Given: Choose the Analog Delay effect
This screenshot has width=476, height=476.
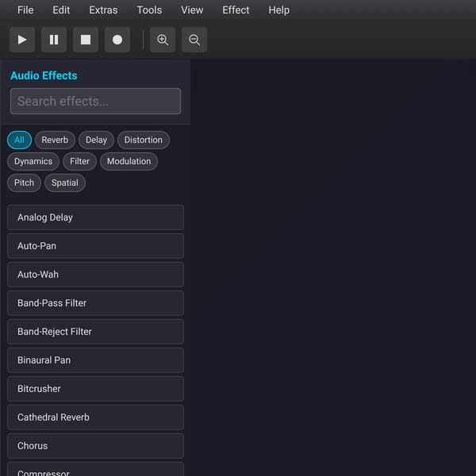Looking at the screenshot, I should (x=95, y=217).
